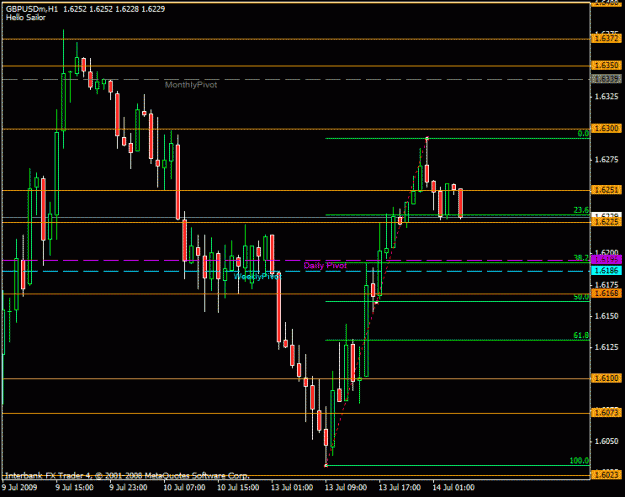This screenshot has width=625, height=497.
Task: Click the Fibonacci bottom anchor point at swing low
Action: pos(326,465)
